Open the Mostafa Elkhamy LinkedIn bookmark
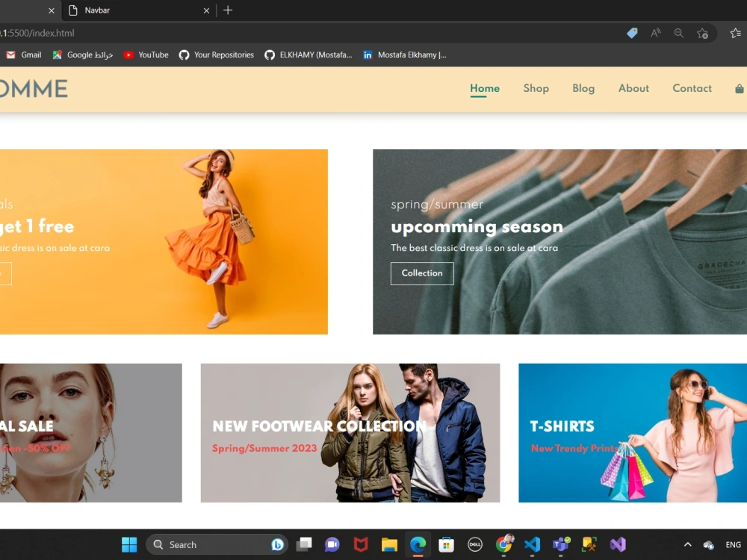747x560 pixels. click(405, 55)
